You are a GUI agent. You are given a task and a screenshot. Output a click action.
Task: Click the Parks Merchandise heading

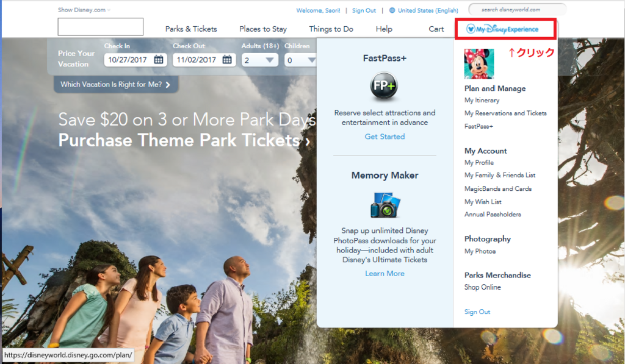pyautogui.click(x=497, y=275)
